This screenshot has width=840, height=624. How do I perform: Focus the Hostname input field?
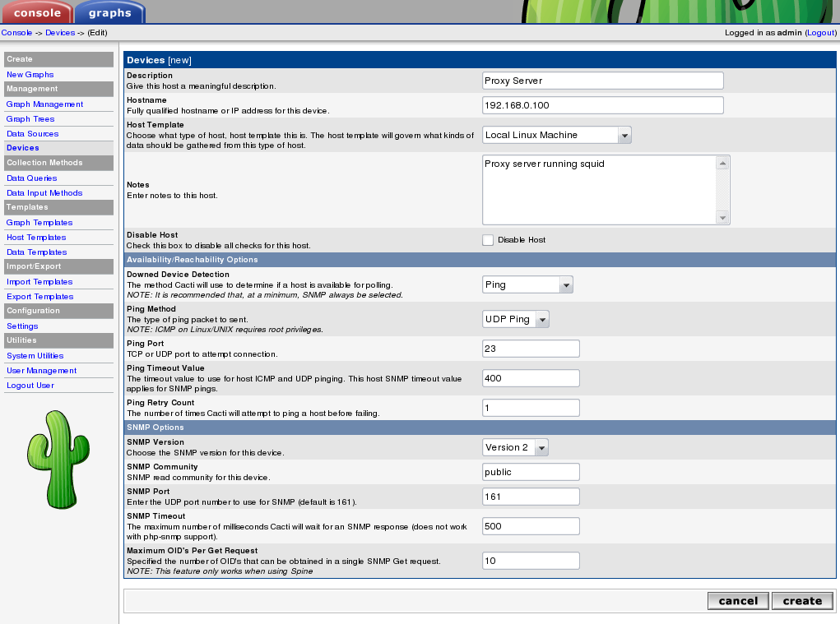(x=602, y=105)
